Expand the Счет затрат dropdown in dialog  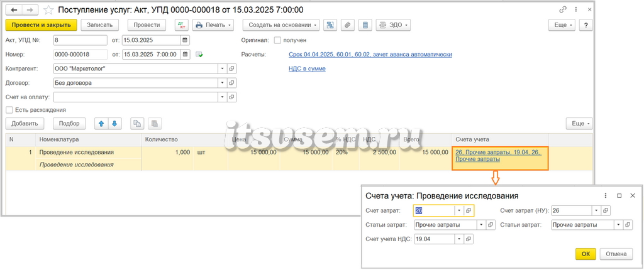tap(460, 210)
